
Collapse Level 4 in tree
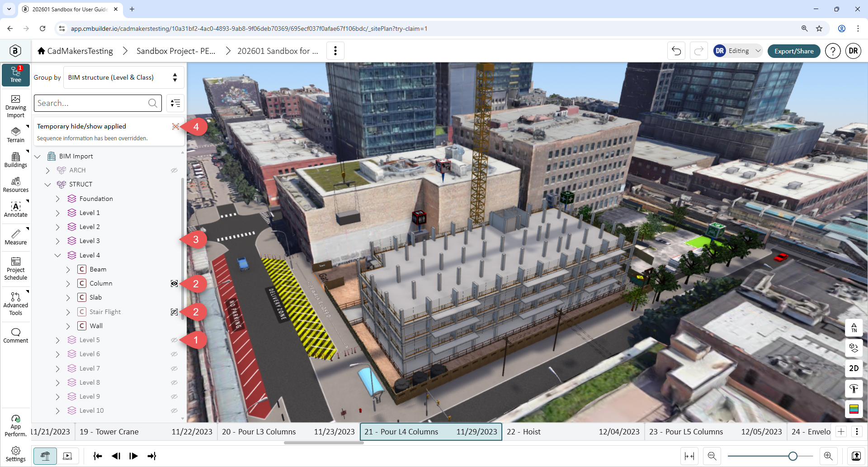[x=57, y=255]
